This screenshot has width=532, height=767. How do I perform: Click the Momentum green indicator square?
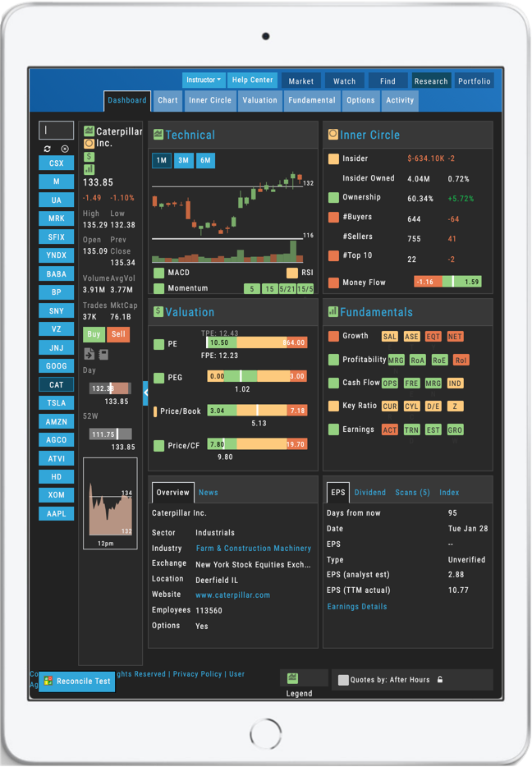pos(159,288)
